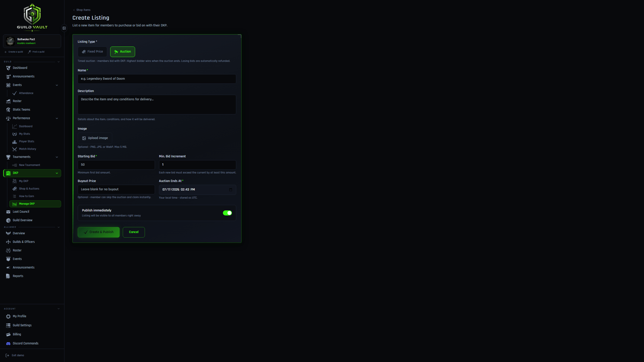Open alliance Roster menu item
Image resolution: width=644 pixels, height=362 pixels.
pyautogui.click(x=32, y=250)
